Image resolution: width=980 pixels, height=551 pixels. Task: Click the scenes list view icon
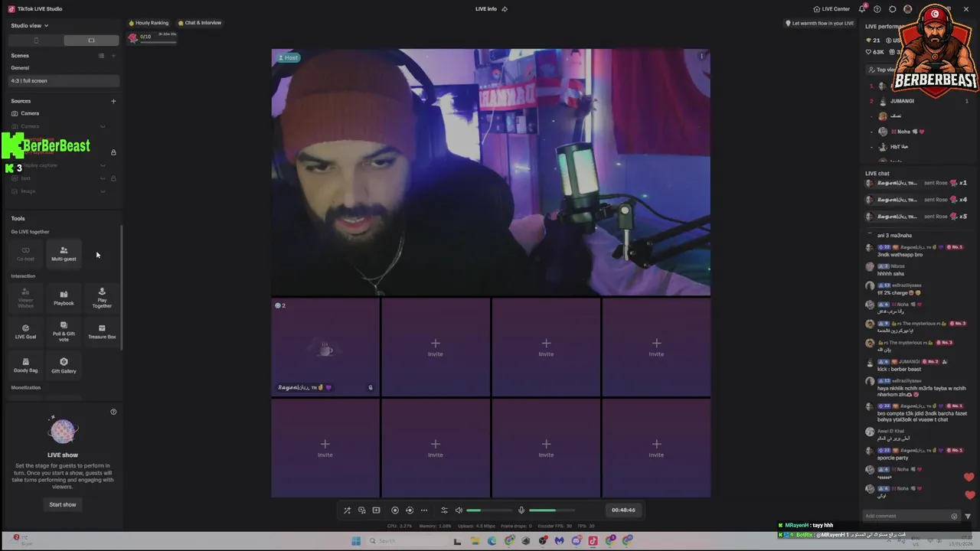click(101, 56)
